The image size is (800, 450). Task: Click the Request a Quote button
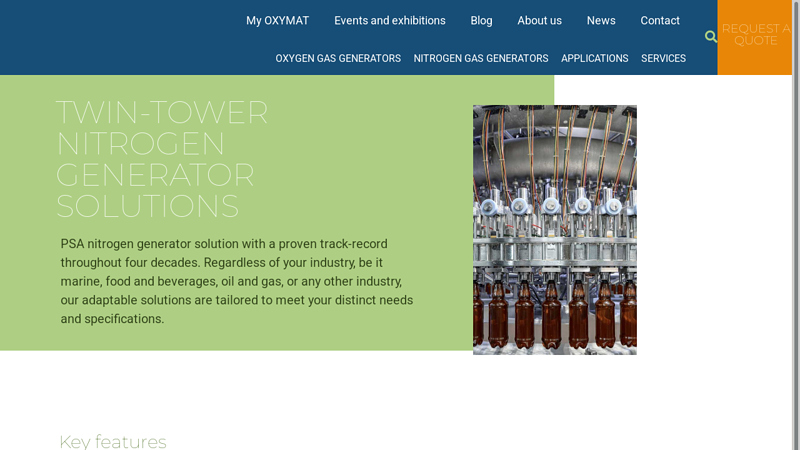click(755, 37)
